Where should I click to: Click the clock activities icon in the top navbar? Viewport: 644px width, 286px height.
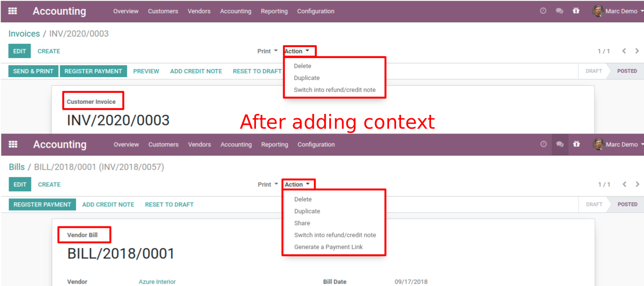coord(543,11)
